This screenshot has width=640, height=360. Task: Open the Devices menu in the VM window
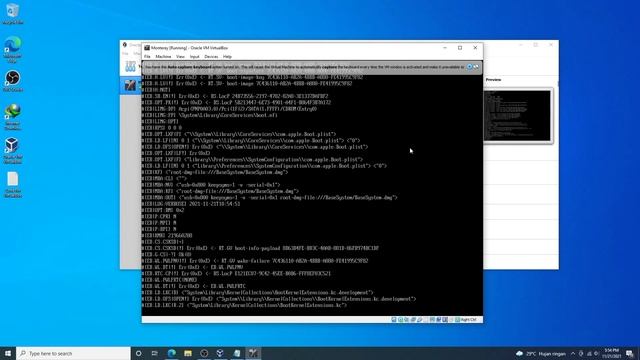211,57
